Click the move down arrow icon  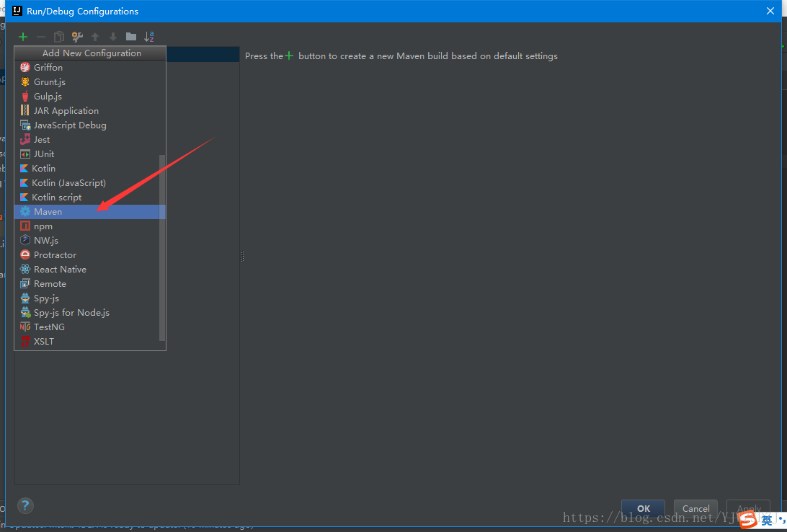click(113, 37)
